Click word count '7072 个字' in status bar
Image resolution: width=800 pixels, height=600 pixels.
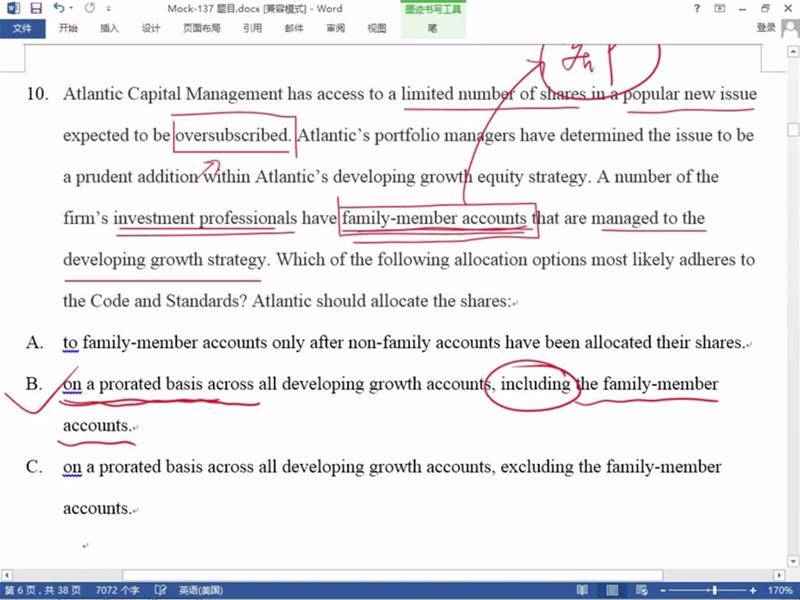coord(117,590)
